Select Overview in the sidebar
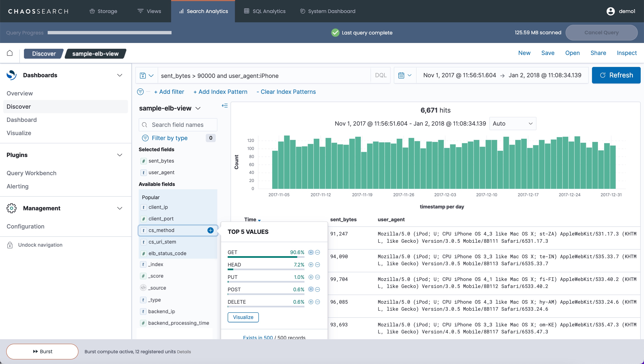 click(20, 93)
